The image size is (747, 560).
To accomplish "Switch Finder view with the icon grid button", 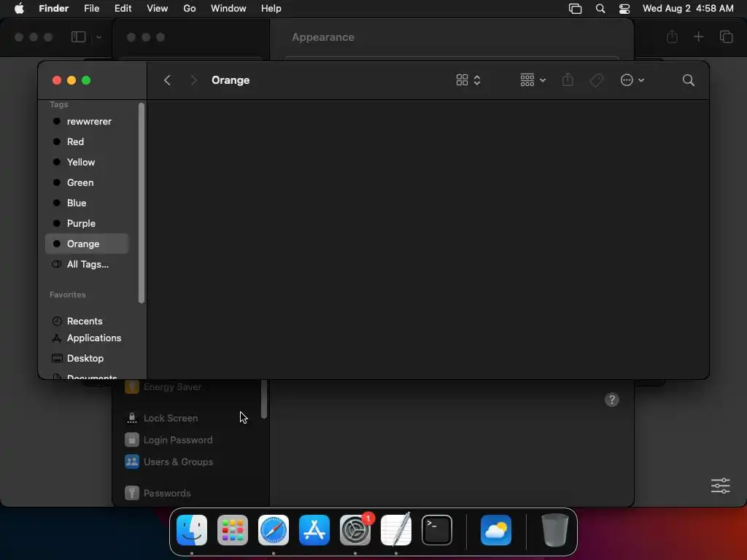I will click(462, 80).
